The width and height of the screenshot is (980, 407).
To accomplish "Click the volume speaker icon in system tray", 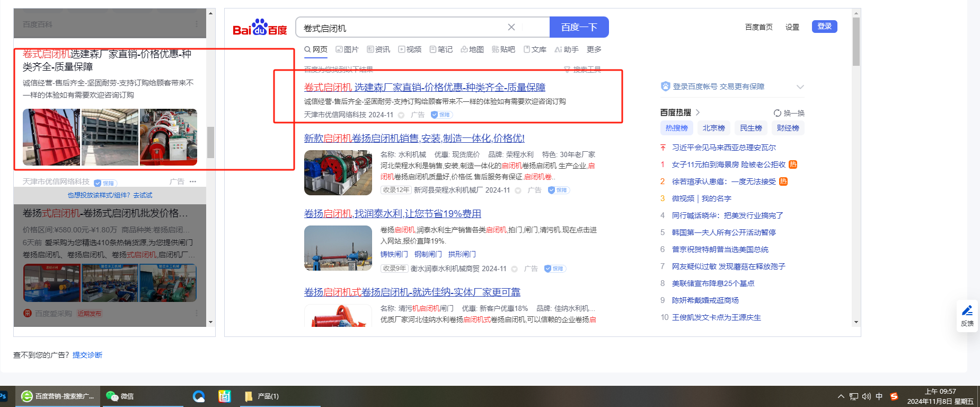I will (x=867, y=396).
